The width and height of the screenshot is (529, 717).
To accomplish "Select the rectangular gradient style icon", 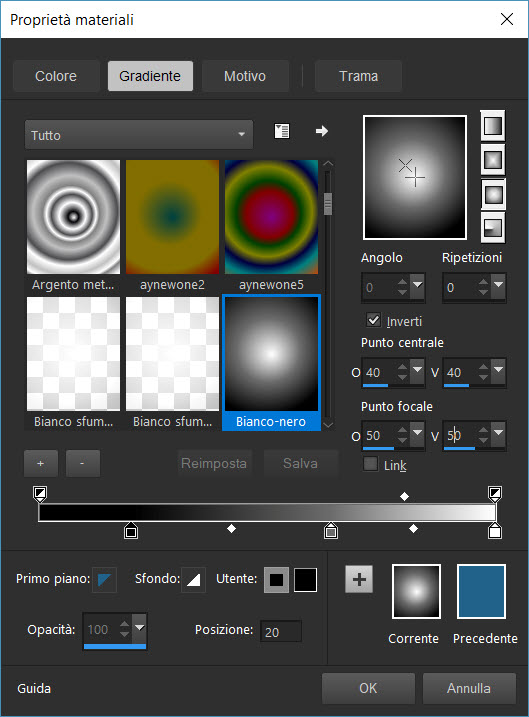I will click(x=493, y=160).
